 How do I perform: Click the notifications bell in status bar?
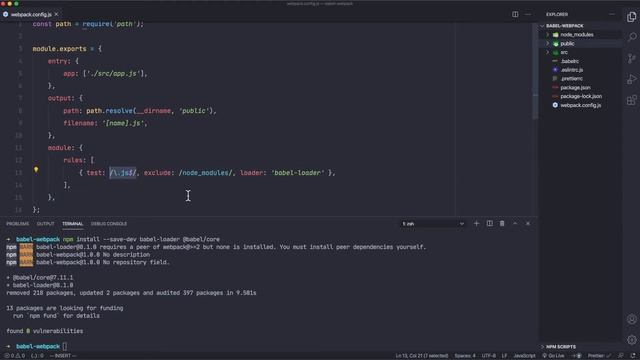[x=633, y=356]
